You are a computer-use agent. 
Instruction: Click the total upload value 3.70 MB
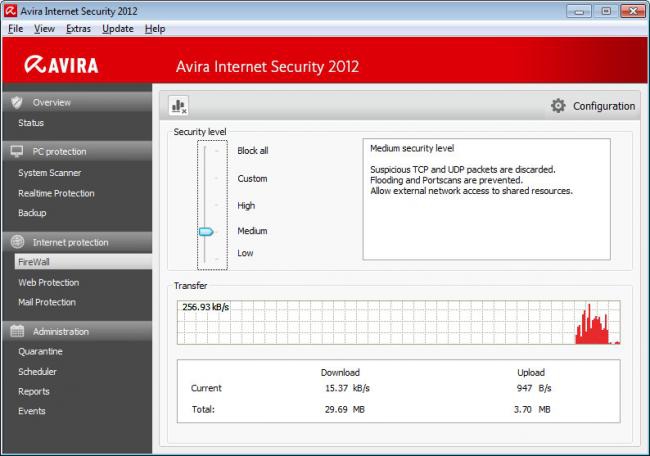coord(532,409)
